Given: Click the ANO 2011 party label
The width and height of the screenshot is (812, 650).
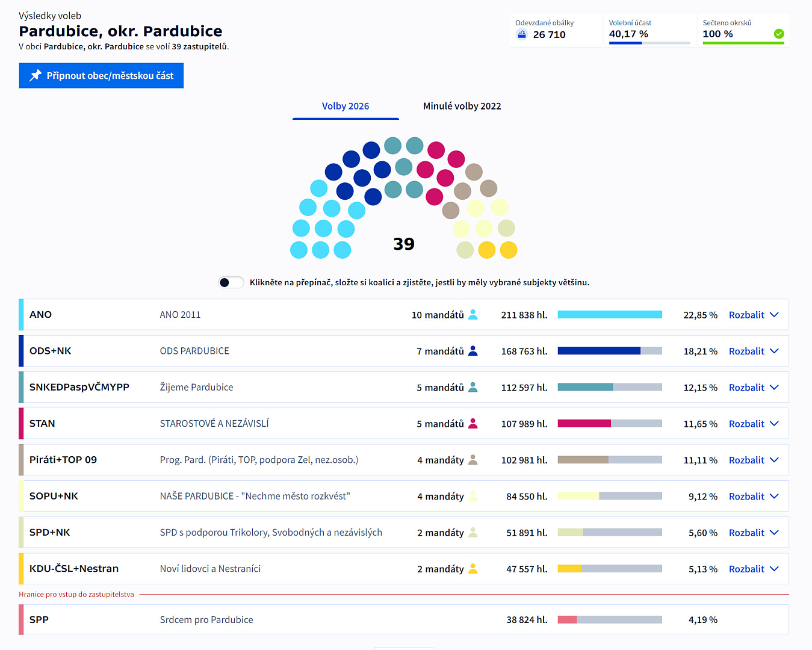Looking at the screenshot, I should click(x=180, y=314).
